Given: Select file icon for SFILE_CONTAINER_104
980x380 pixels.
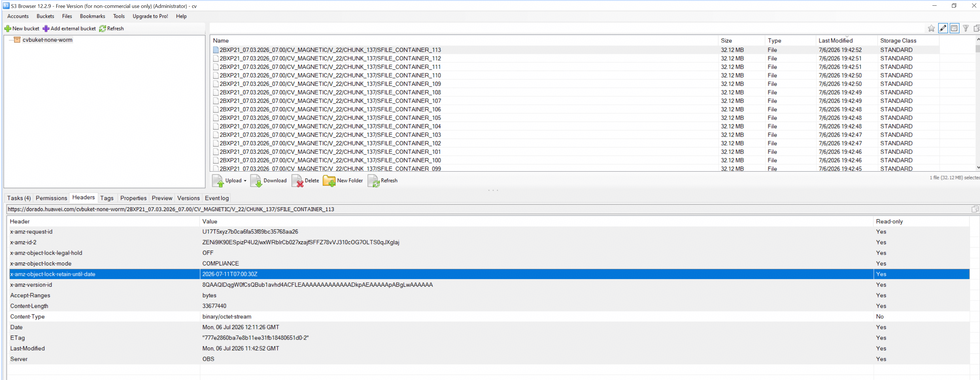Looking at the screenshot, I should click(x=216, y=126).
